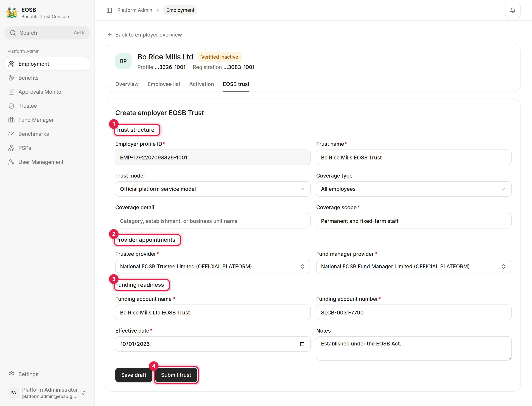Click the Employer profile ID field
The height and width of the screenshot is (406, 532).
click(x=213, y=157)
